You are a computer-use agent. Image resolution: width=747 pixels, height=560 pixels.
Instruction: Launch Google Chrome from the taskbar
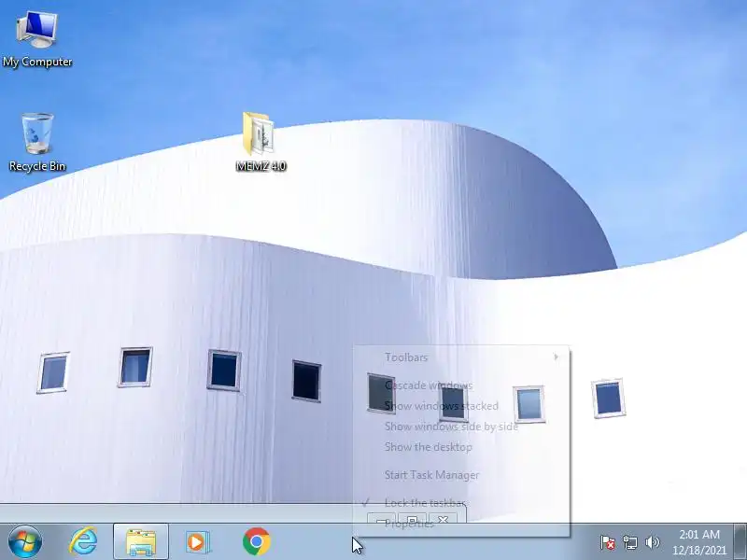256,541
